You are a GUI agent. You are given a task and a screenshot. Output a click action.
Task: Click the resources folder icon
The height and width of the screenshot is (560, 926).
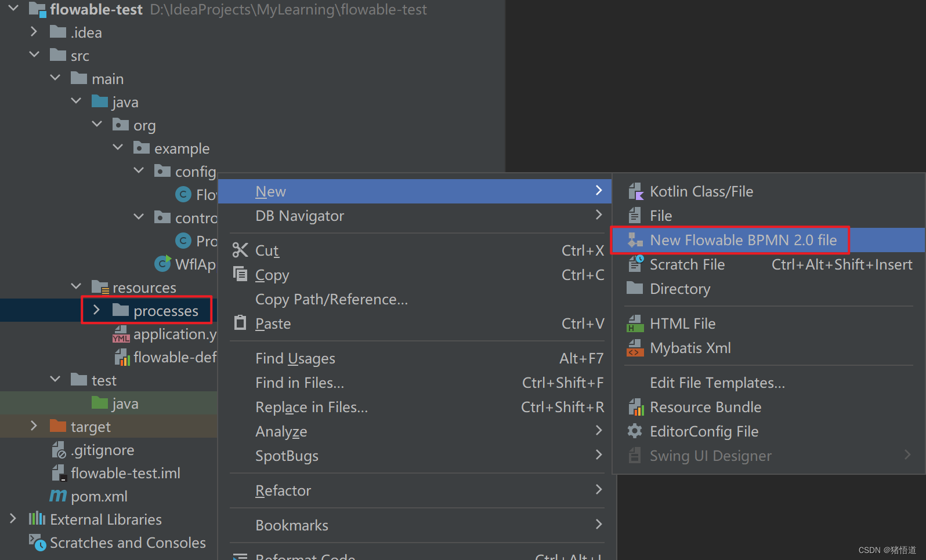[100, 287]
